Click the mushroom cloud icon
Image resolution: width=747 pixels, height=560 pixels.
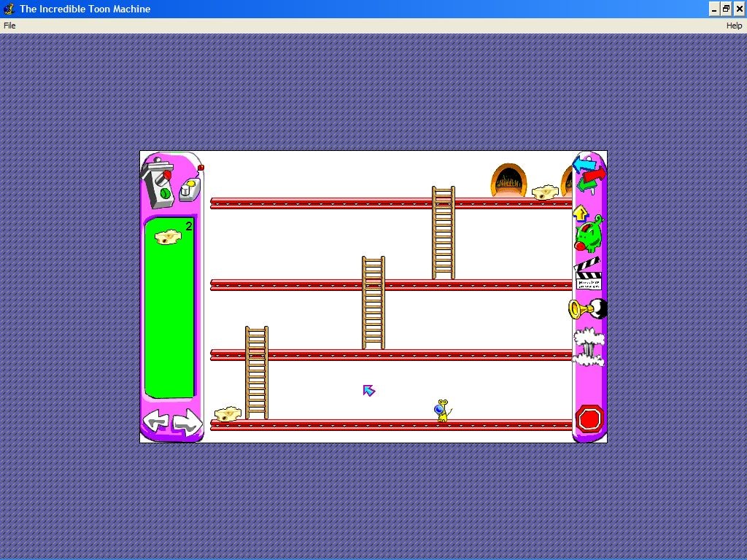[589, 348]
